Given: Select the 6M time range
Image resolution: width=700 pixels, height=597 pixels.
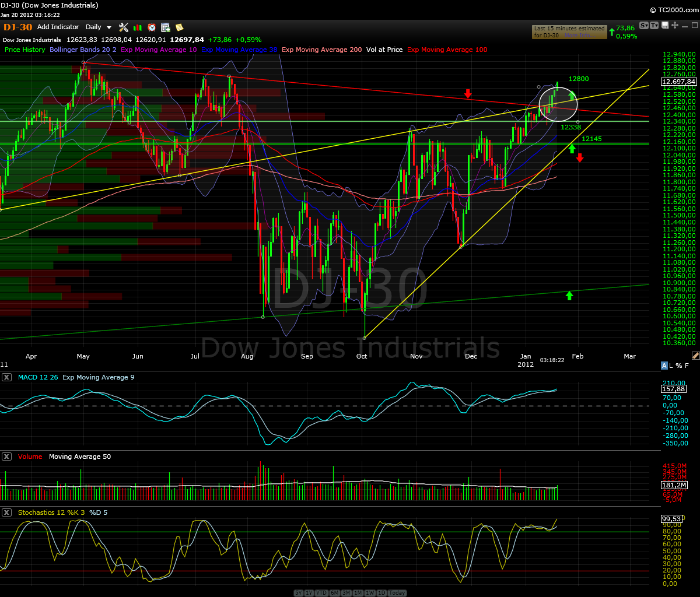Looking at the screenshot, I should tap(335, 593).
